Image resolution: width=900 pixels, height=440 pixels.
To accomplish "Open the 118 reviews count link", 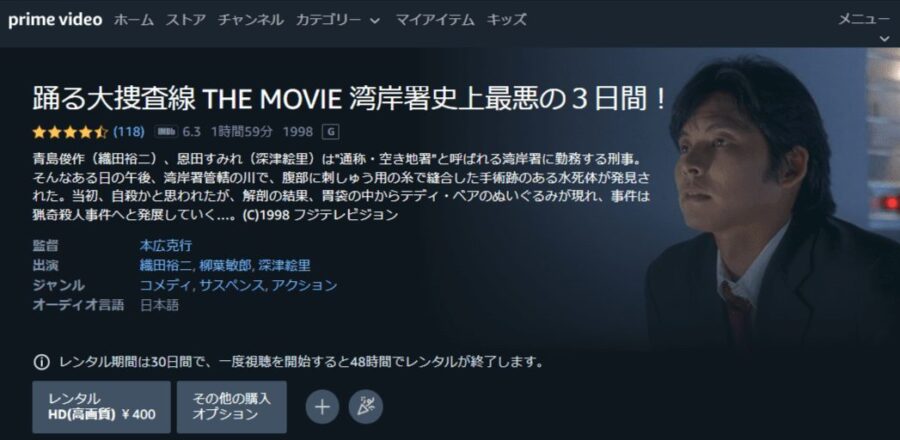I will coord(129,132).
